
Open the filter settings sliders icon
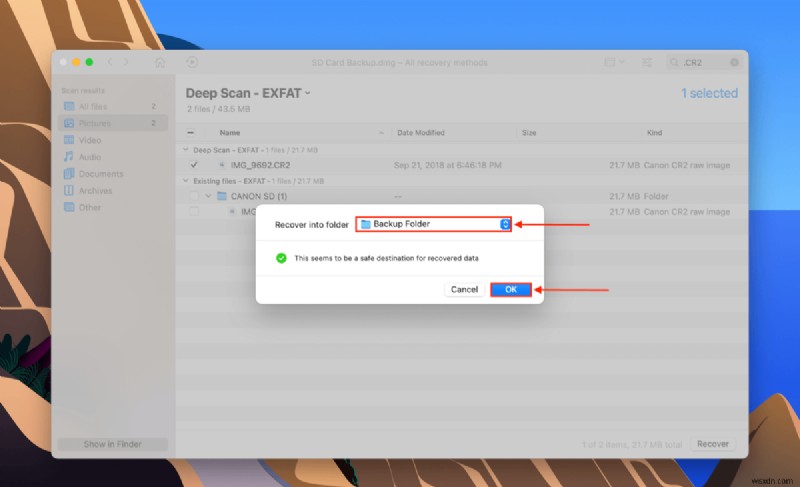(647, 62)
